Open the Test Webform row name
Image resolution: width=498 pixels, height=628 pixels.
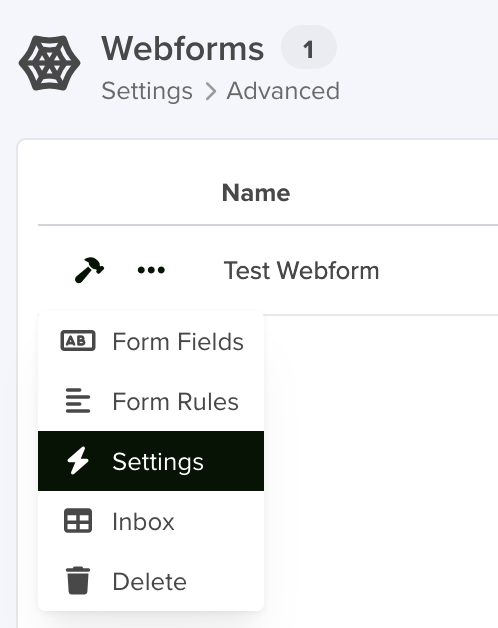tap(301, 270)
